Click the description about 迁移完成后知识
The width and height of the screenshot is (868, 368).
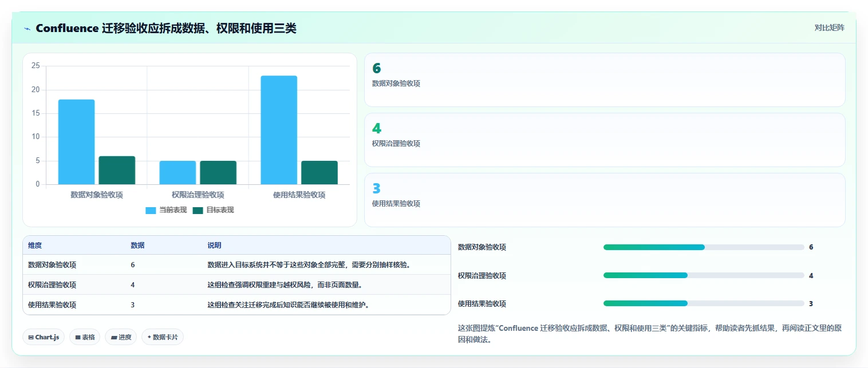click(290, 305)
